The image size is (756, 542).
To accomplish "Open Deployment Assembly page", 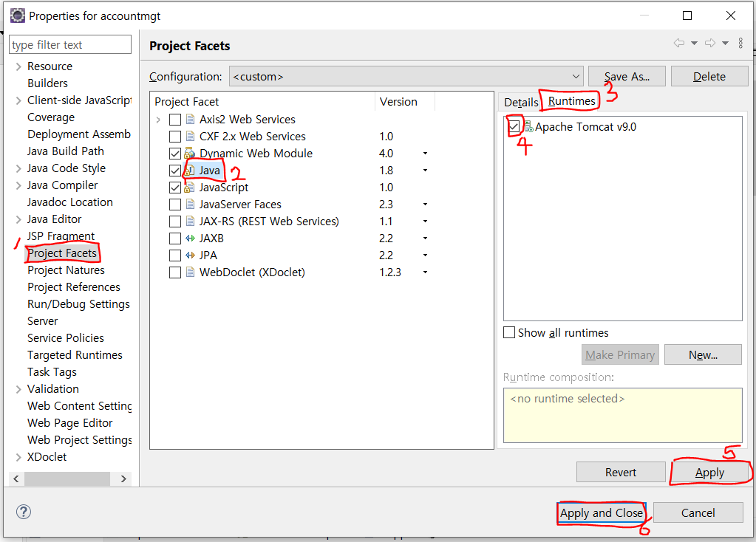I will point(79,134).
